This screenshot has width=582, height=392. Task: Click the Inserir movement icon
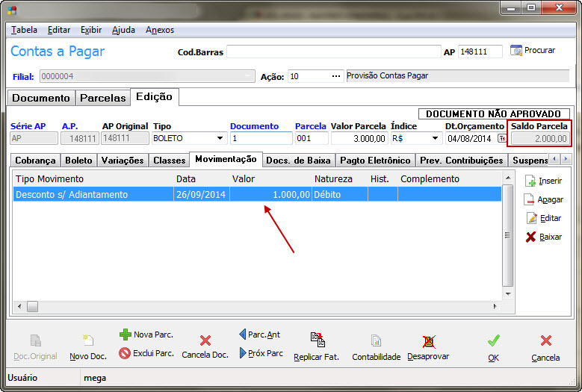(x=530, y=181)
